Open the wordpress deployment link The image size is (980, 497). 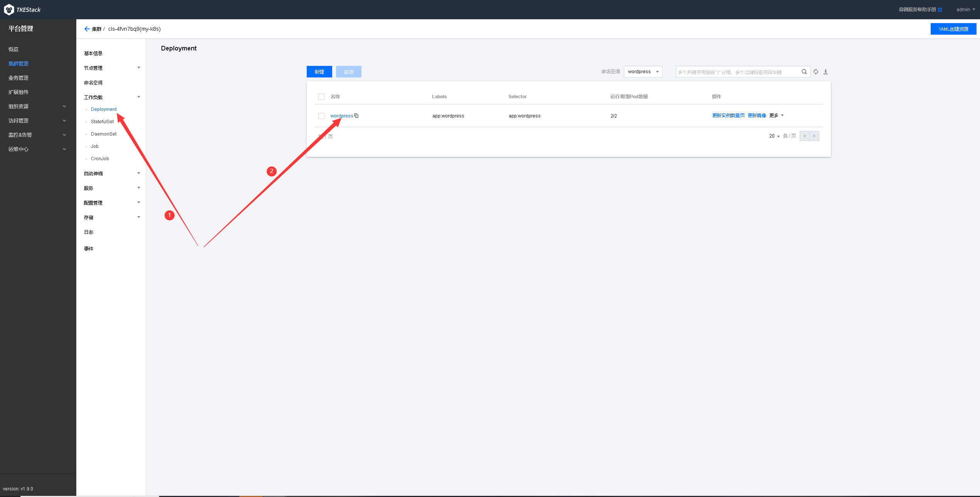(x=342, y=116)
